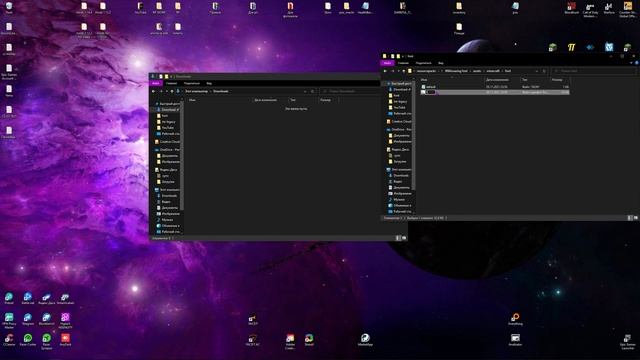Image resolution: width=640 pixels, height=360 pixels.
Task: Open recent locations dropdown in font window
Action: pyautogui.click(x=398, y=71)
